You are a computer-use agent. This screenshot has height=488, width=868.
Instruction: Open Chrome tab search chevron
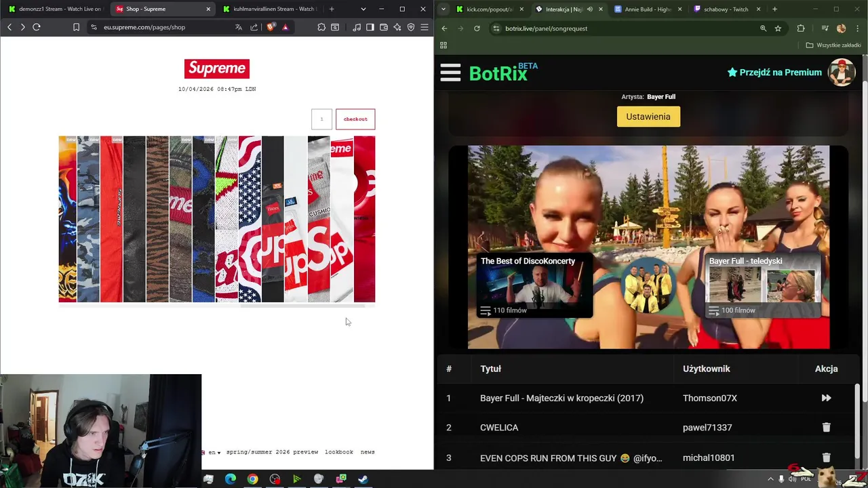click(x=443, y=9)
